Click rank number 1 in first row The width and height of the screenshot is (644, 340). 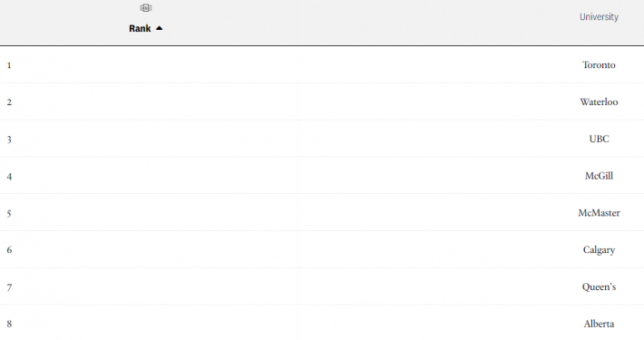point(9,65)
